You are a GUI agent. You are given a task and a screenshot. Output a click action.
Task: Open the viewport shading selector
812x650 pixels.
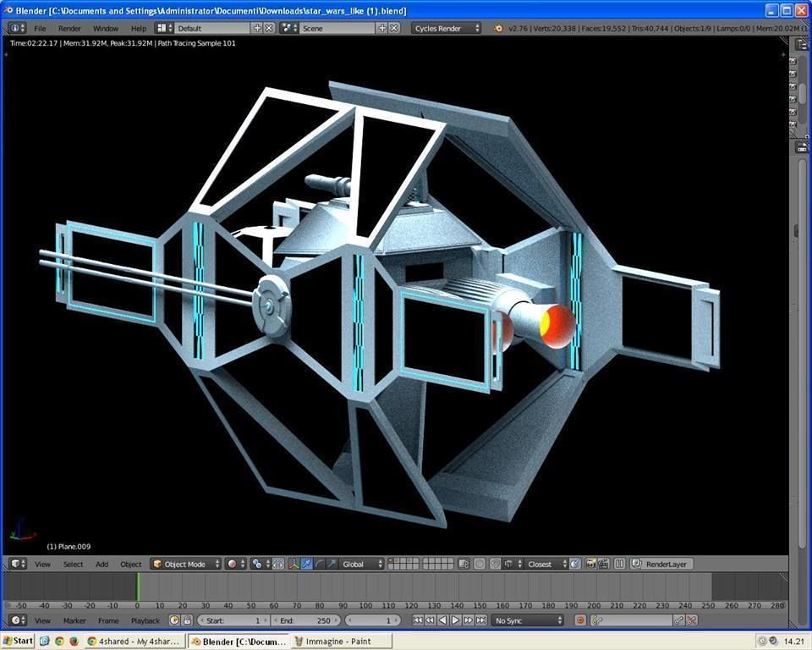point(236,564)
